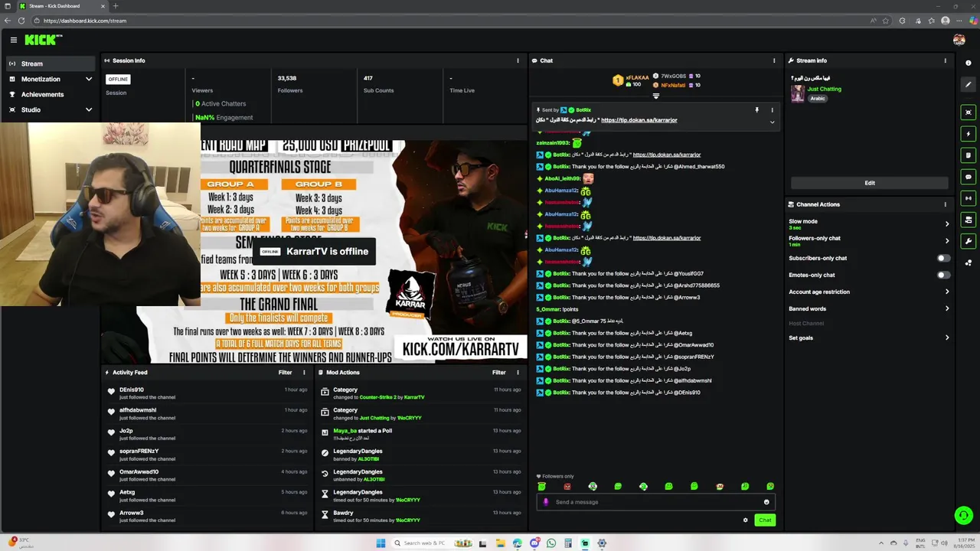
Task: Open Windows Start menu
Action: pyautogui.click(x=381, y=543)
